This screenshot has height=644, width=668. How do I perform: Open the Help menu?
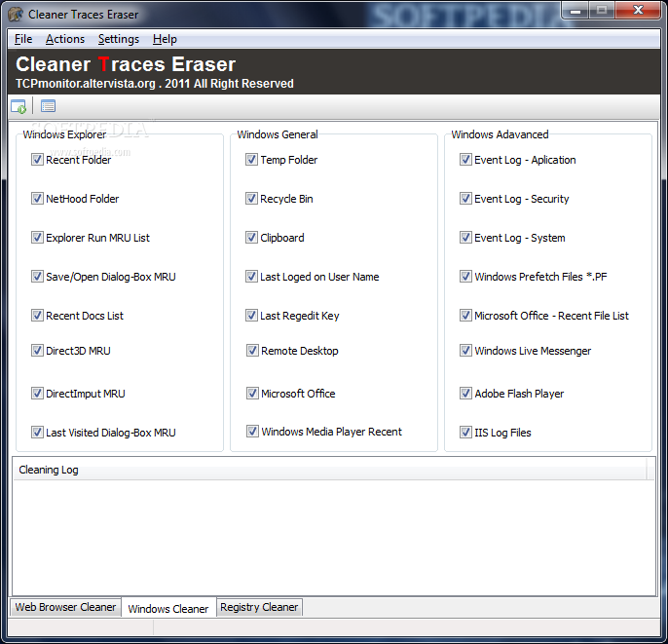[x=165, y=39]
